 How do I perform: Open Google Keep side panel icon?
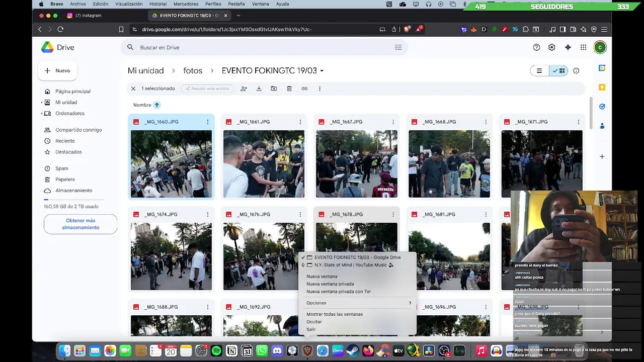coord(602,87)
